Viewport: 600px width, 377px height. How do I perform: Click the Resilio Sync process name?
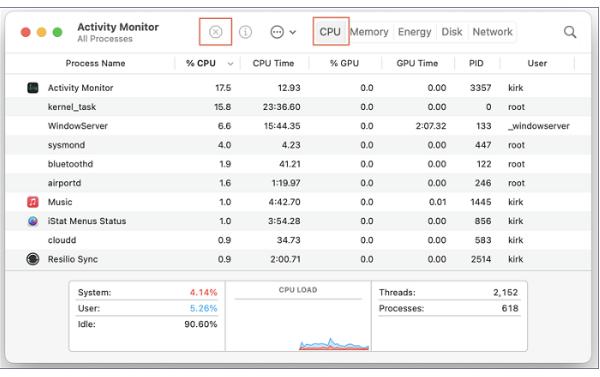73,259
